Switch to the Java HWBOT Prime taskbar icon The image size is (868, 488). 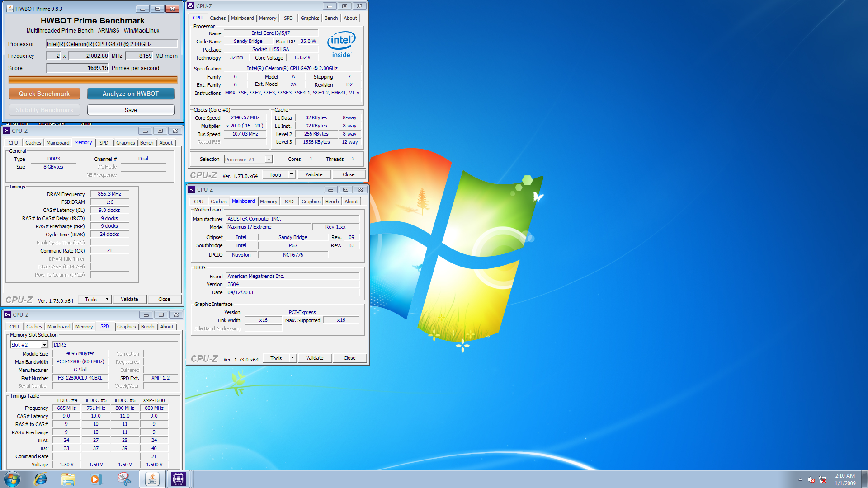click(152, 479)
